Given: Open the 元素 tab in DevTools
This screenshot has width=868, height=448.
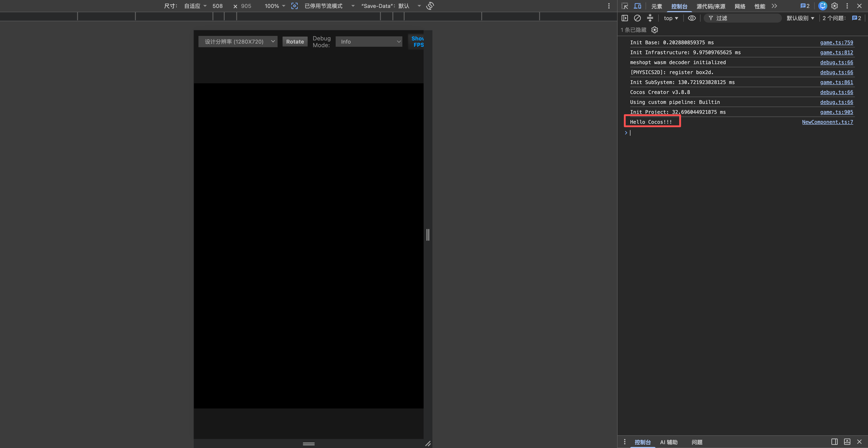Looking at the screenshot, I should pyautogui.click(x=656, y=6).
